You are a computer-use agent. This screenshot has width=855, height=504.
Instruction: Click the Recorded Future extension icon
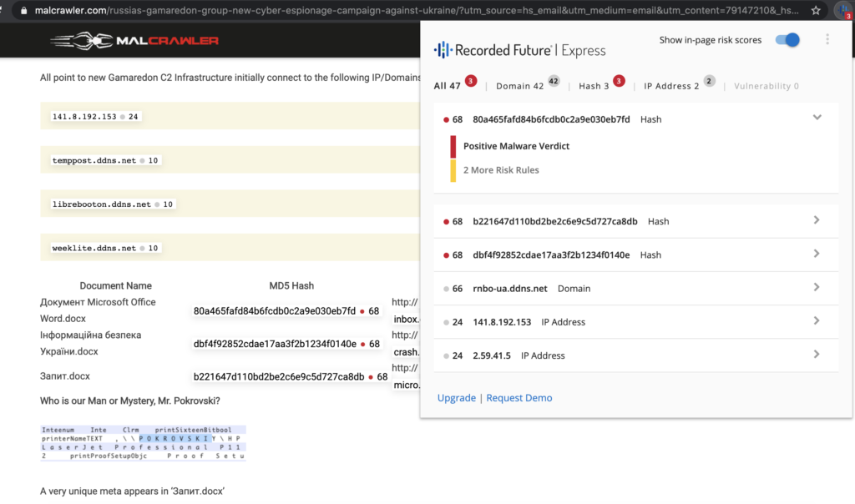pyautogui.click(x=841, y=11)
